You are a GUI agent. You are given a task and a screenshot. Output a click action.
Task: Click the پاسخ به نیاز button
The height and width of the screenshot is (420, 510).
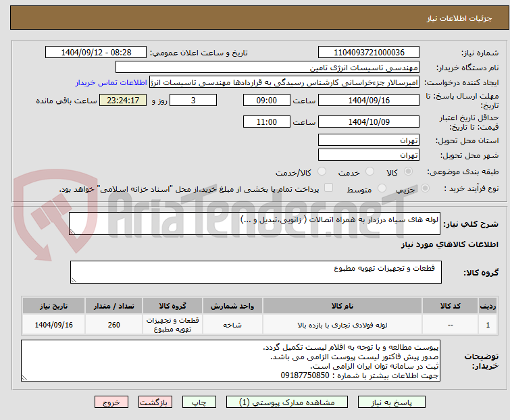tap(391, 402)
